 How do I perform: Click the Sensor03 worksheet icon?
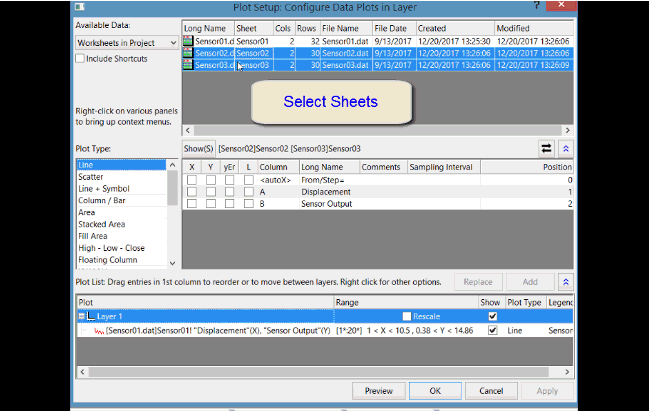pyautogui.click(x=189, y=65)
